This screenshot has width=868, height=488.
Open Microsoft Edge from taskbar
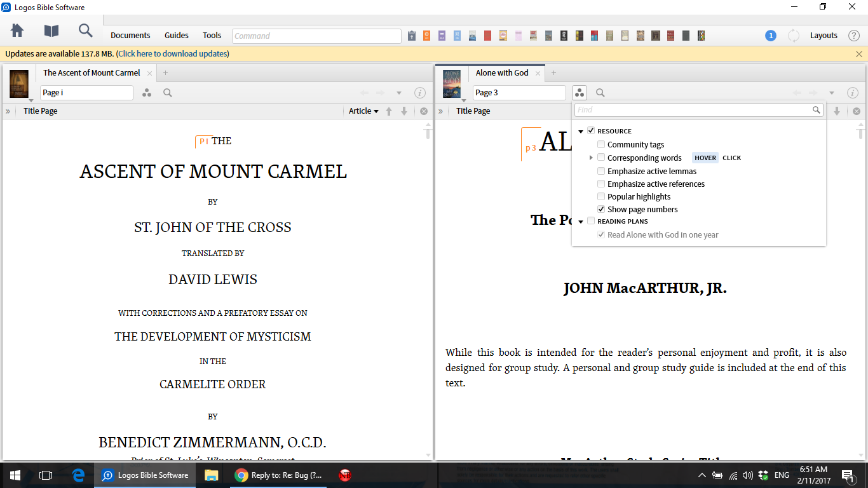coord(79,475)
